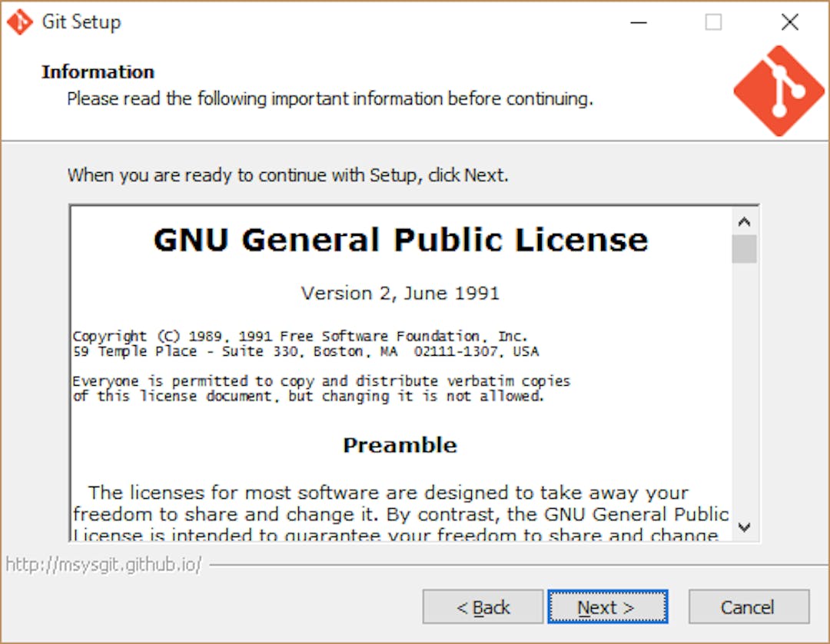Click the large Git logo in the header
This screenshot has height=644, width=830.
tap(779, 91)
